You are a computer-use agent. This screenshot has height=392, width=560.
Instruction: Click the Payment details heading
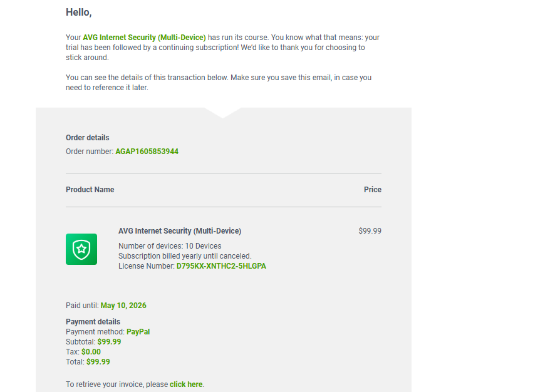pyautogui.click(x=93, y=322)
